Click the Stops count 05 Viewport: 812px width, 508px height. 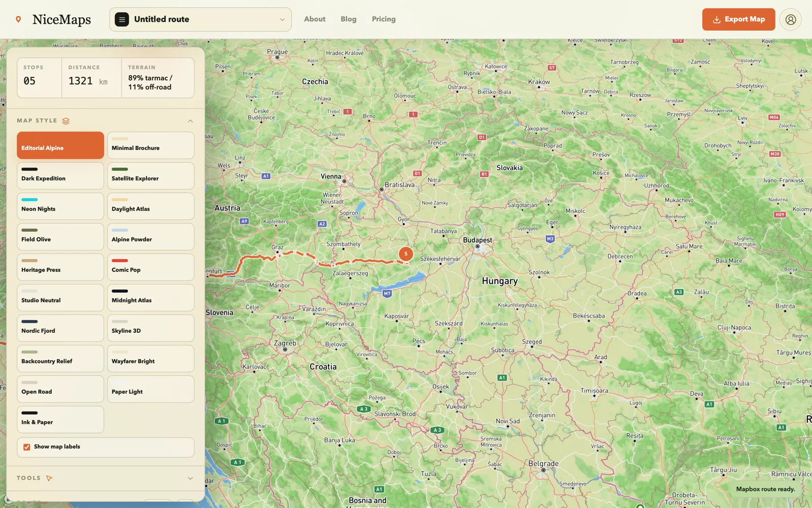click(29, 81)
